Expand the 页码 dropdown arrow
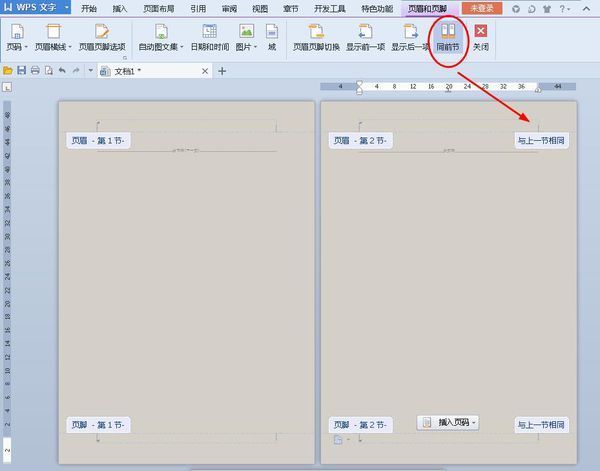 (x=26, y=47)
